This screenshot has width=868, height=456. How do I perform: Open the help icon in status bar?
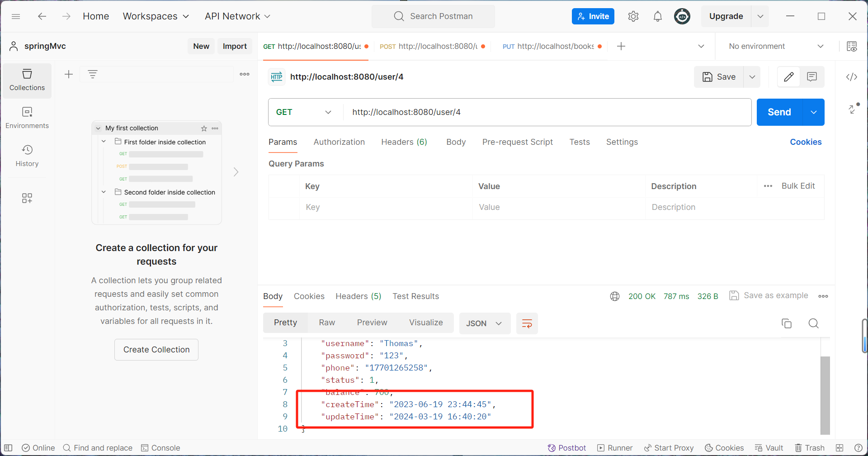tap(859, 448)
